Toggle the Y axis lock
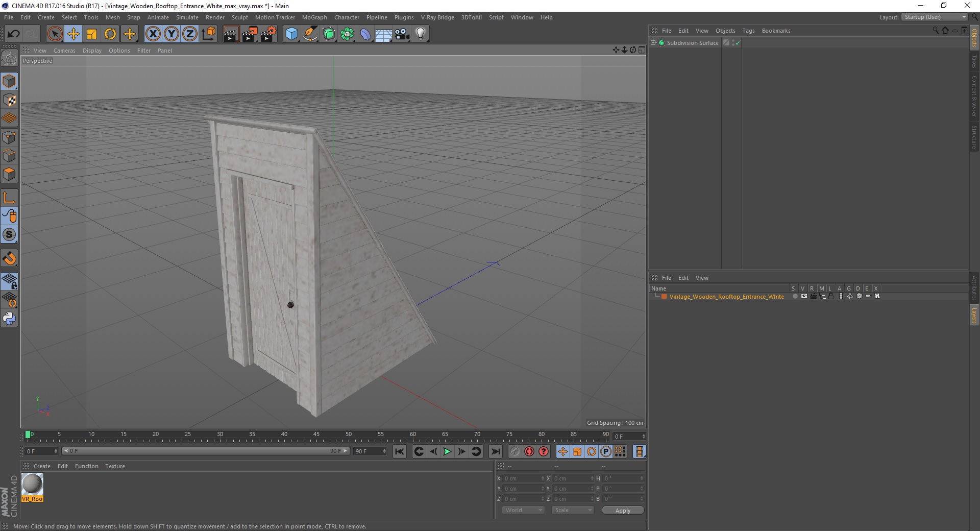 pyautogui.click(x=171, y=34)
